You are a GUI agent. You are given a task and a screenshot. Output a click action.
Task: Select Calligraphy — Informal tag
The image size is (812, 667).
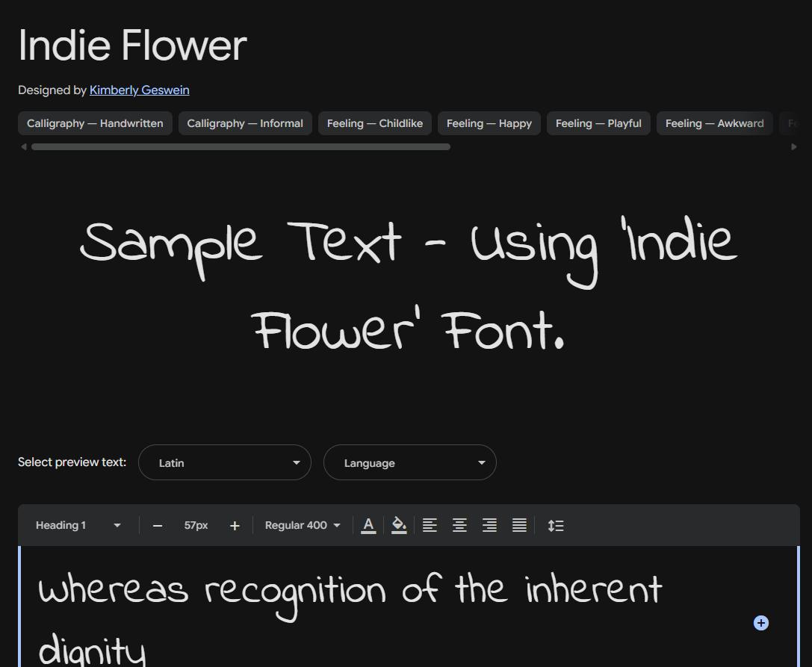tap(245, 123)
